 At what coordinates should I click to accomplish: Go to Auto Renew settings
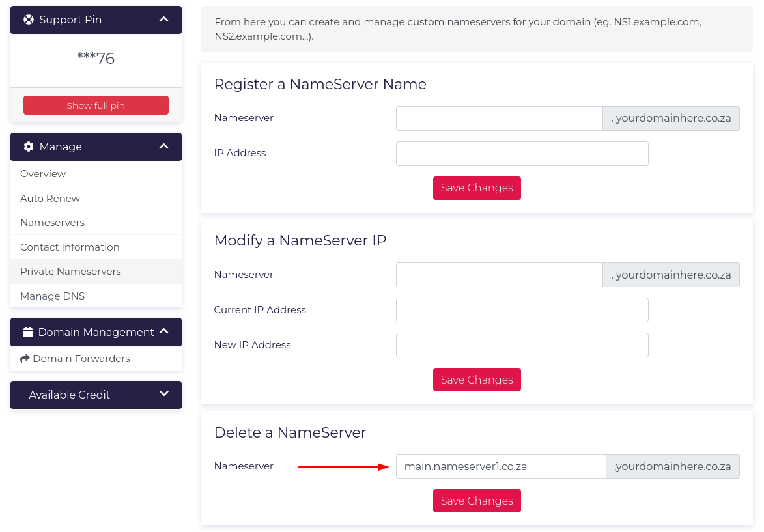50,199
